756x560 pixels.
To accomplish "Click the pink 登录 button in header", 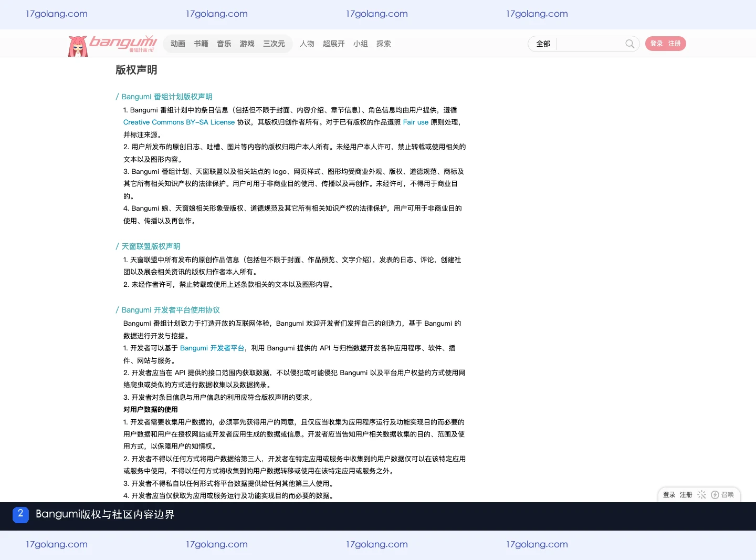I will click(657, 44).
